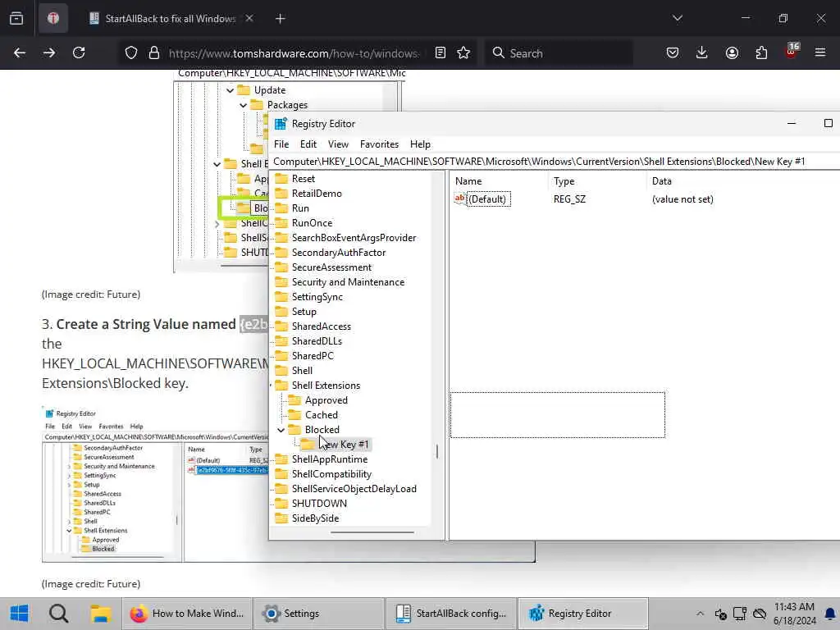
Task: Select the SharedDLLs registry key
Action: (317, 340)
